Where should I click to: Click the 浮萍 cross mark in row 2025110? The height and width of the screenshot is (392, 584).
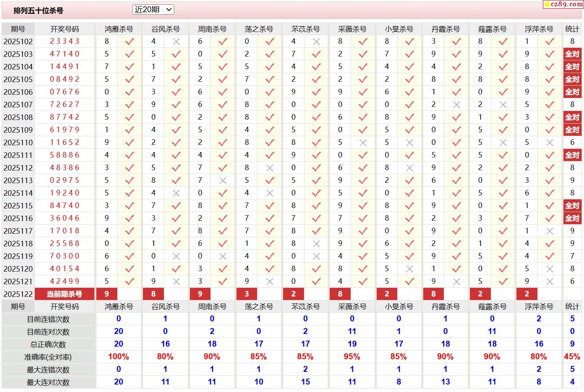click(550, 143)
